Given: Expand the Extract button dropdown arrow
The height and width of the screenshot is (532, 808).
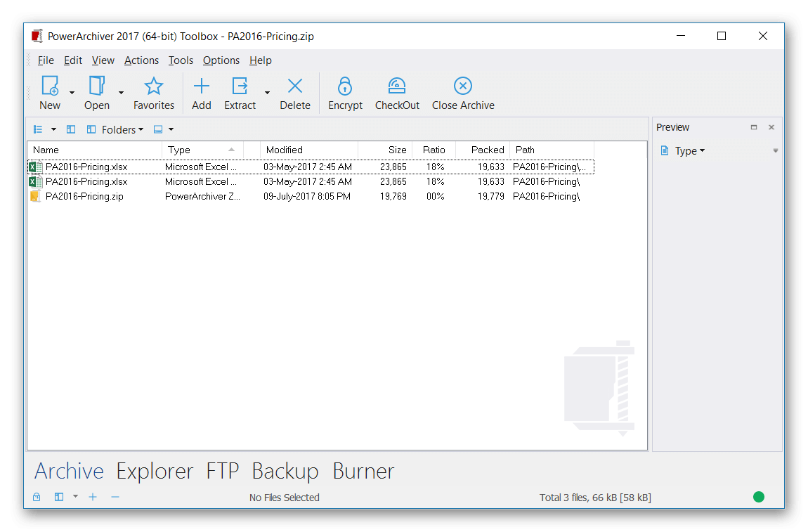Looking at the screenshot, I should [267, 93].
